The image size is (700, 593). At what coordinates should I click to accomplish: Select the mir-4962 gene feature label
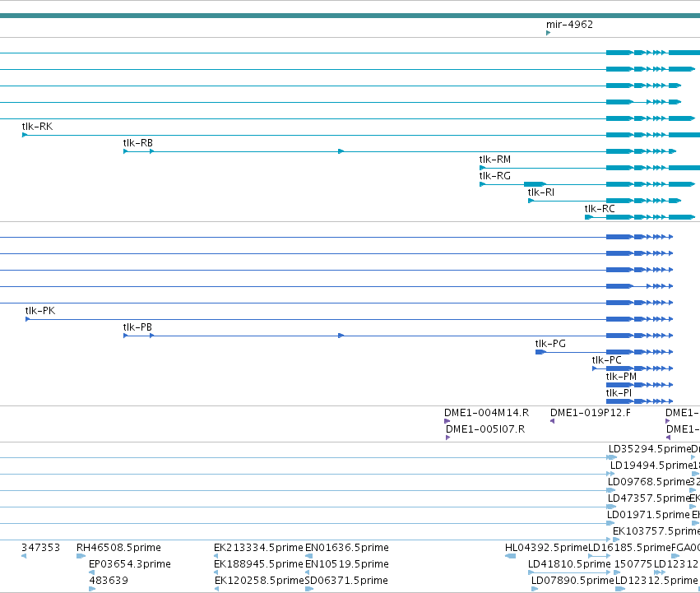click(x=569, y=24)
